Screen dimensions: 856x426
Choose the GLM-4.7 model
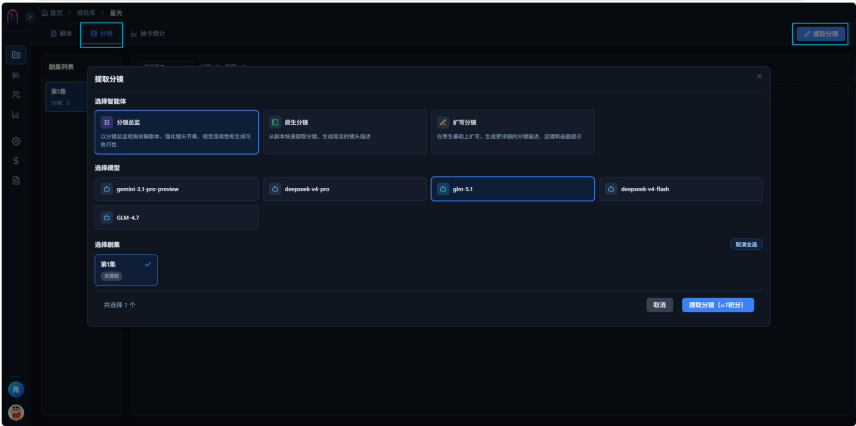(176, 217)
